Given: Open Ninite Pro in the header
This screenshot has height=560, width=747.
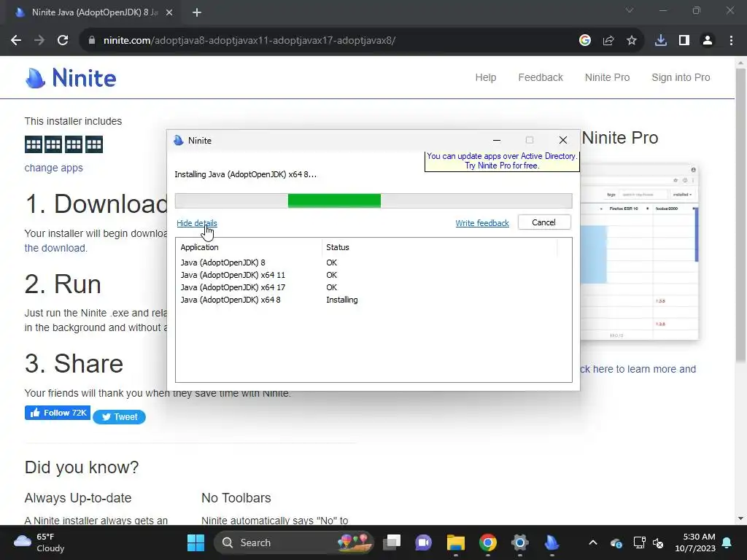Looking at the screenshot, I should tap(607, 77).
